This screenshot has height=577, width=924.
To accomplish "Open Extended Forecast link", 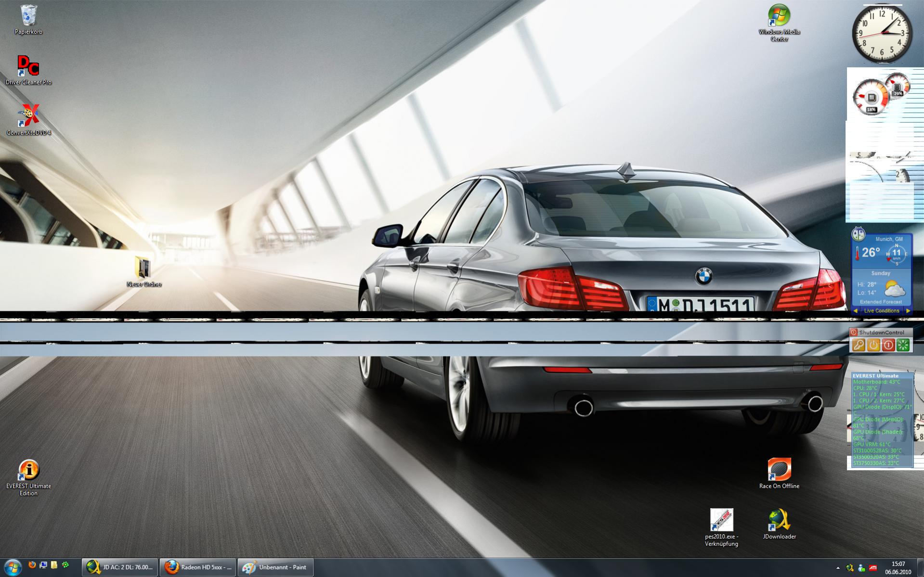I will [881, 302].
